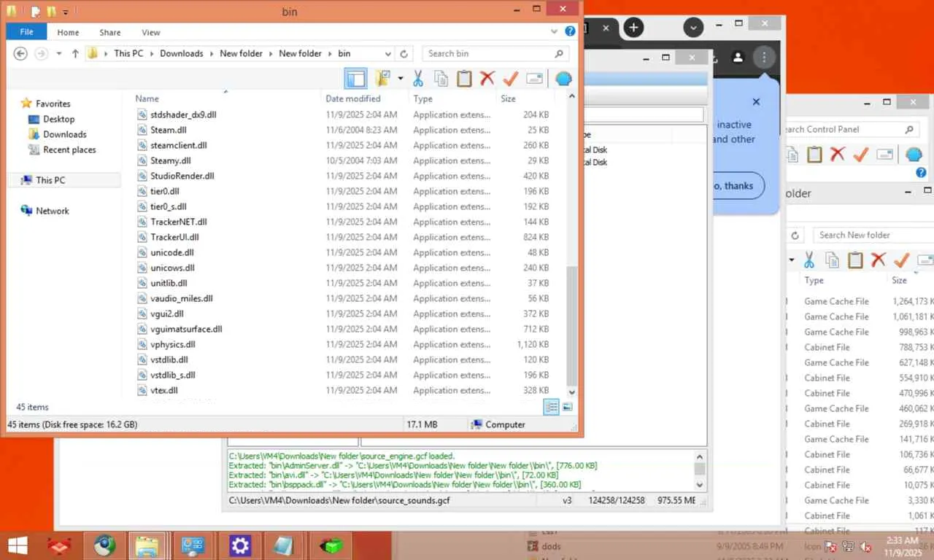934x560 pixels.
Task: Sort files by the Type column header
Action: (x=422, y=98)
